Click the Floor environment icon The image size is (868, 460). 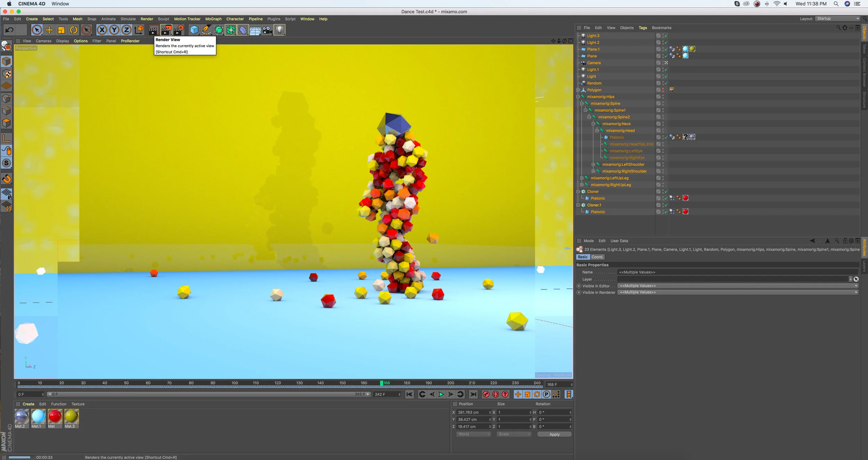(255, 30)
